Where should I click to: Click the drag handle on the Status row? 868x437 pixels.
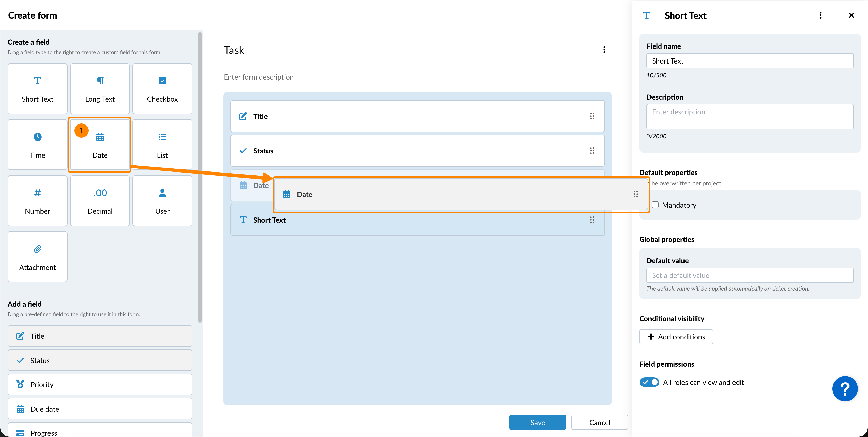point(592,151)
